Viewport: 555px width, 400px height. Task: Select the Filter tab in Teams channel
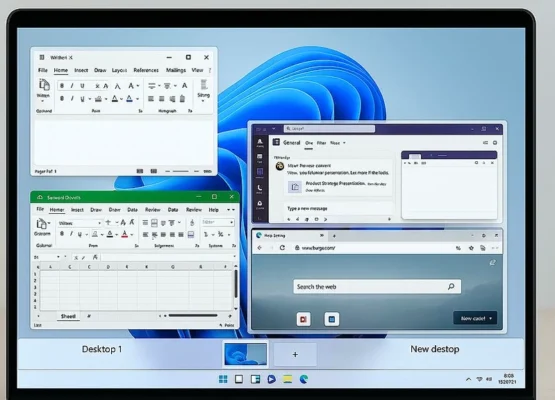(321, 143)
